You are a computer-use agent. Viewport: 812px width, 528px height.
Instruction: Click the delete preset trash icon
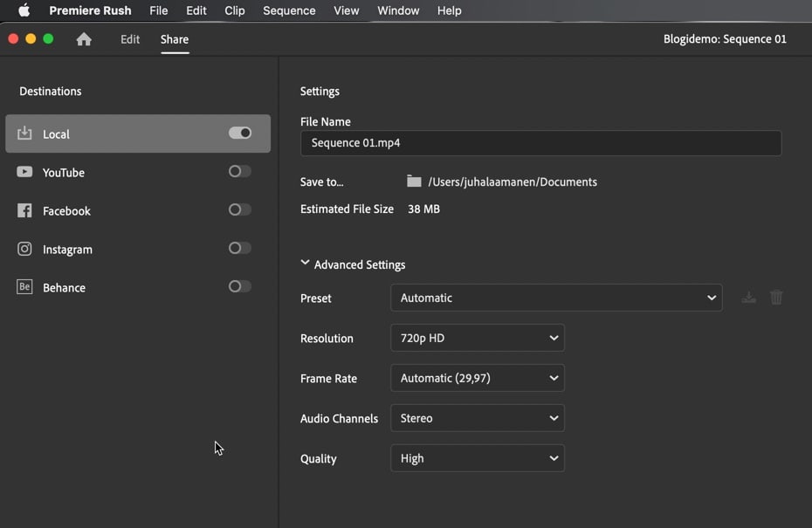tap(775, 298)
